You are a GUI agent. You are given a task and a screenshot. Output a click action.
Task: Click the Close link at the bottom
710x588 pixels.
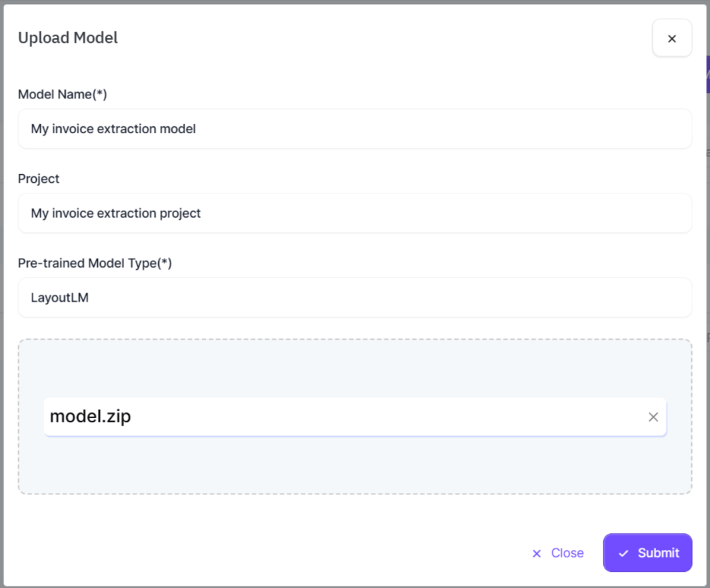566,553
